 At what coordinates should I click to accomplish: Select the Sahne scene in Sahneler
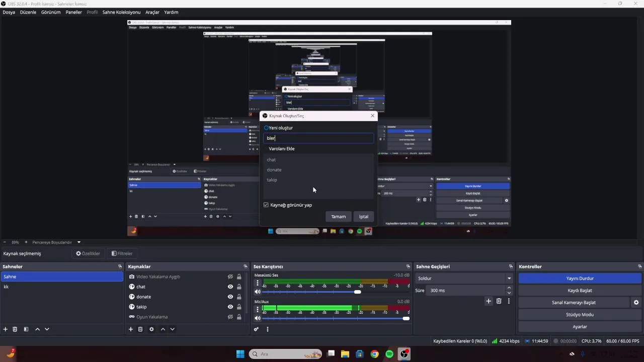(x=62, y=277)
